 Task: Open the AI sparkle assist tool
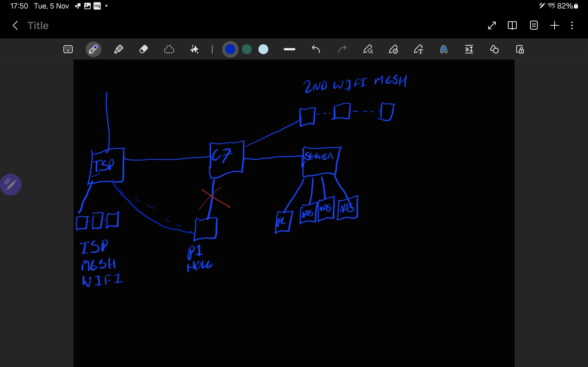(x=194, y=50)
